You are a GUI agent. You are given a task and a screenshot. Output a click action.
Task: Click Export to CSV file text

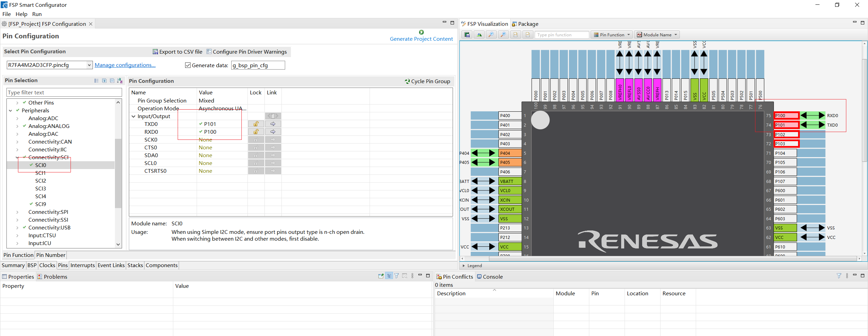(181, 52)
